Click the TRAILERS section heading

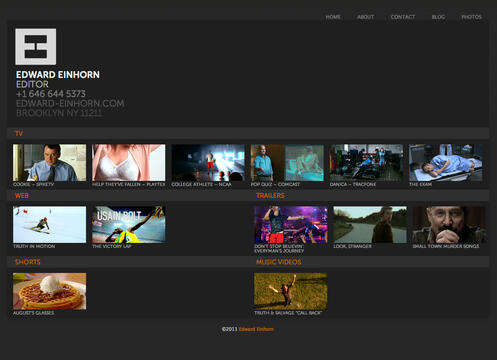point(270,196)
